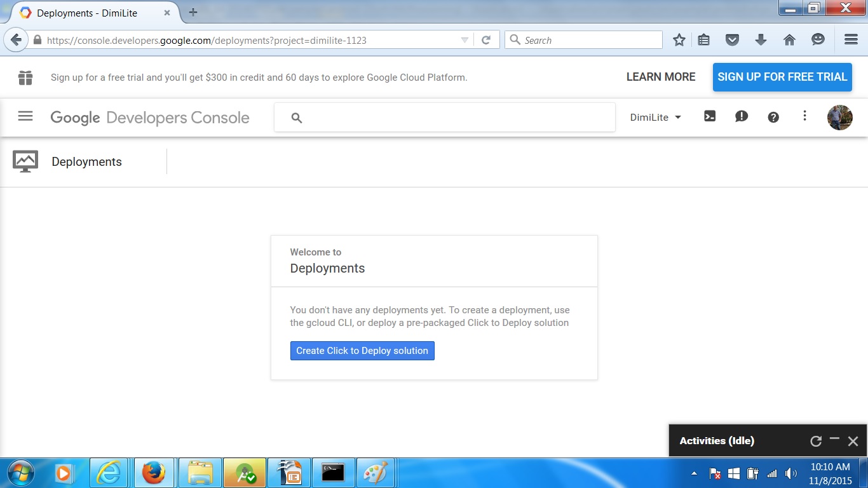Click the Deployments page title
This screenshot has height=488, width=868.
87,162
